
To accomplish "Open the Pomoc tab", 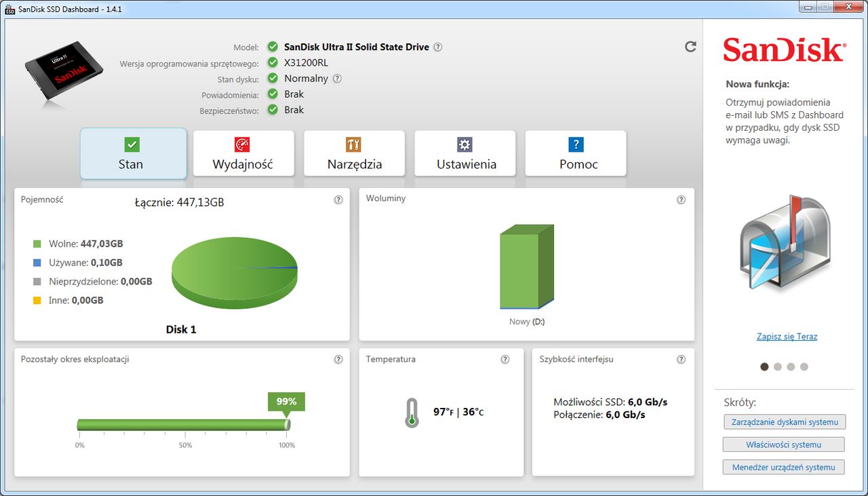I will 576,153.
